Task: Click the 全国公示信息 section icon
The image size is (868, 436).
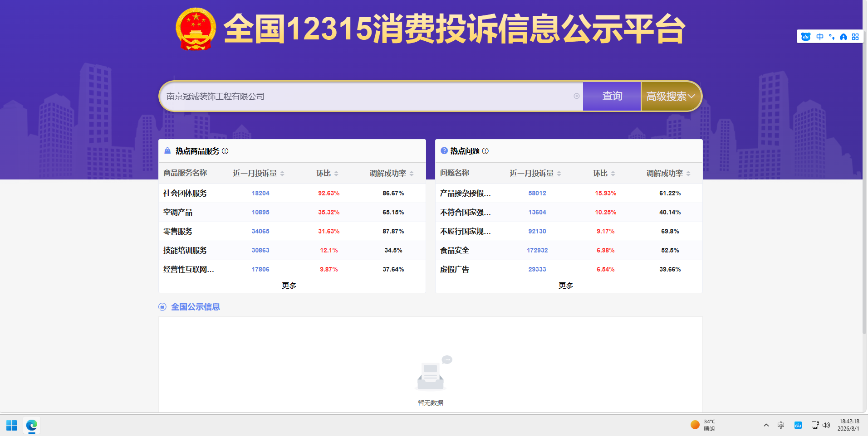Action: (x=162, y=307)
